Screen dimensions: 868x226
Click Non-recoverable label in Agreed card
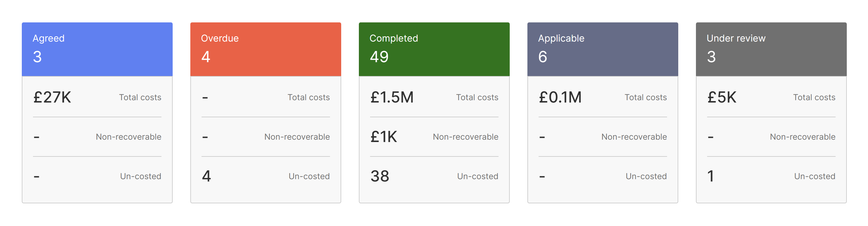pos(128,137)
